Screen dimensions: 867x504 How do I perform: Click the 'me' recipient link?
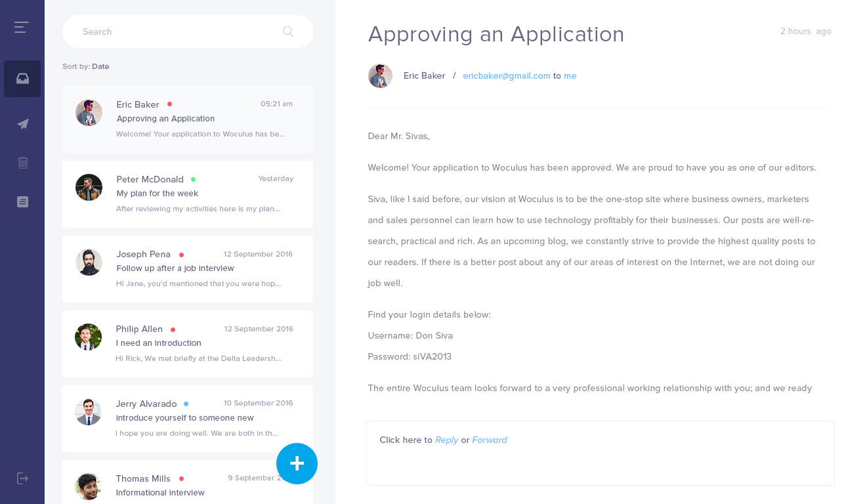570,76
